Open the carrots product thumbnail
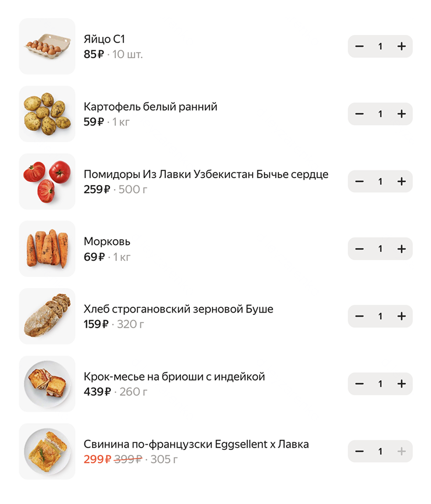Image resolution: width=431 pixels, height=504 pixels. (47, 249)
